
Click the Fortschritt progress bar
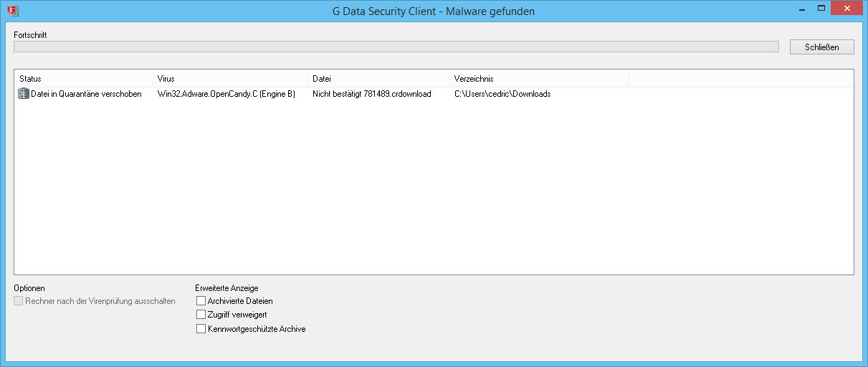click(x=396, y=47)
